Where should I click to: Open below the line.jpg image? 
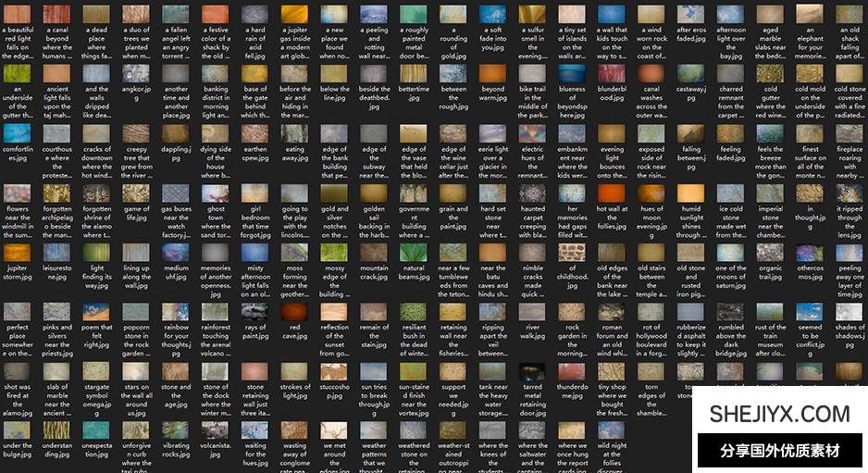click(334, 75)
